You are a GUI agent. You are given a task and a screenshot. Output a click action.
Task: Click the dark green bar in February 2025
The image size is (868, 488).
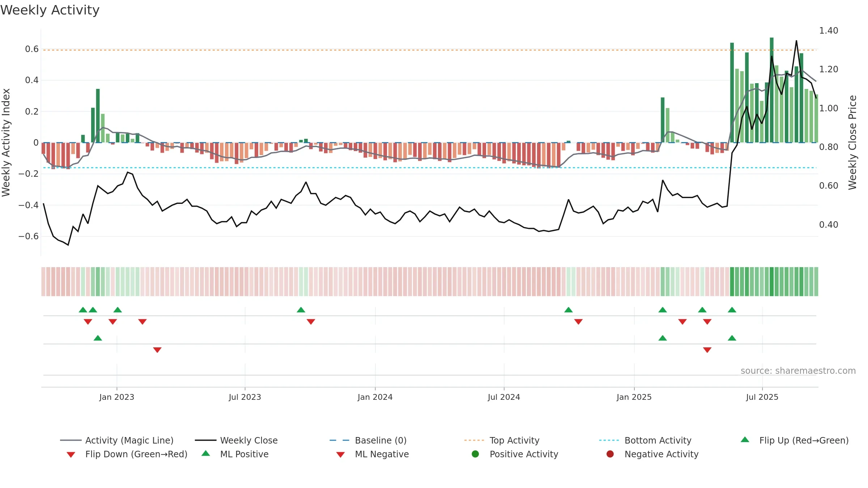pos(663,120)
